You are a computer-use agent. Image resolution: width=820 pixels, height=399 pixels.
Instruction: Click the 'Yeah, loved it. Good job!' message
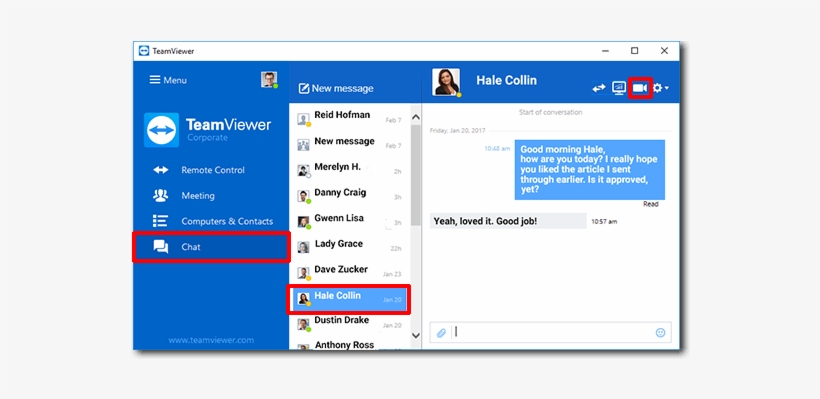508,221
